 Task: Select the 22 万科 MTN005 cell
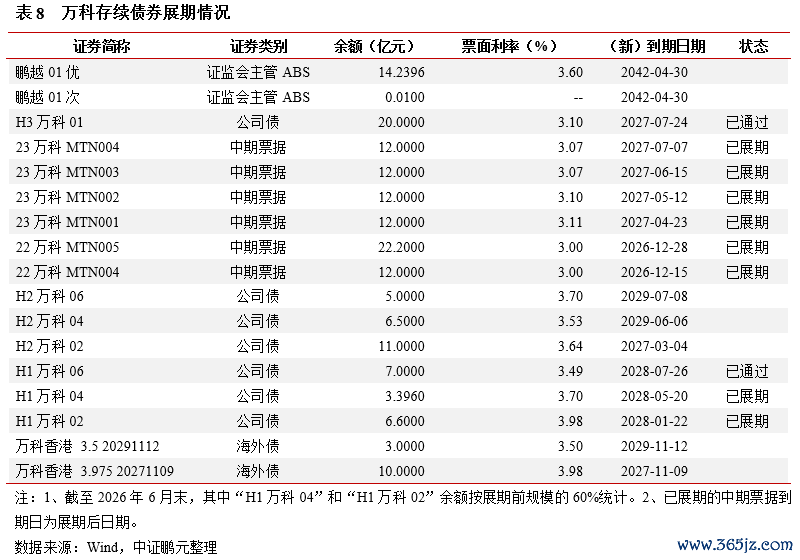point(67,247)
